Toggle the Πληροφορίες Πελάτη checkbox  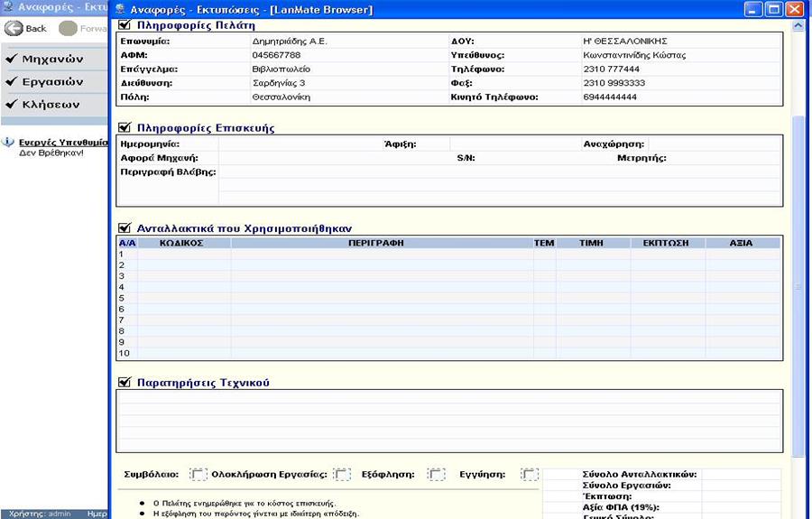125,24
